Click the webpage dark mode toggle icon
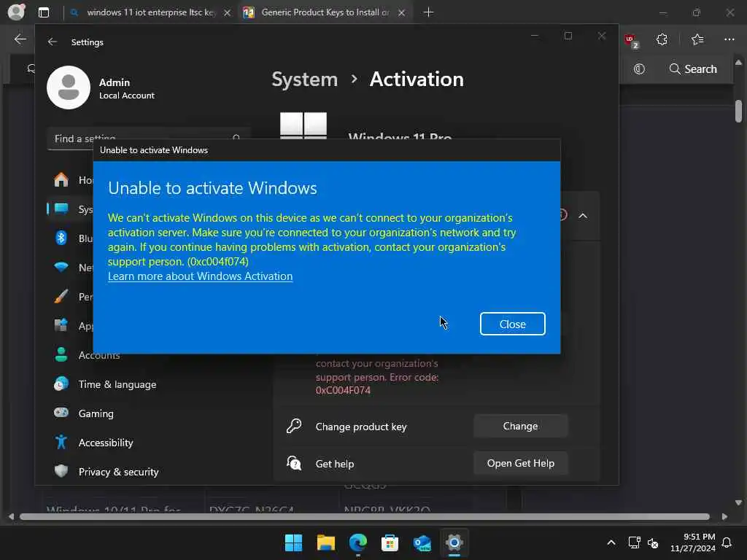 pos(639,69)
